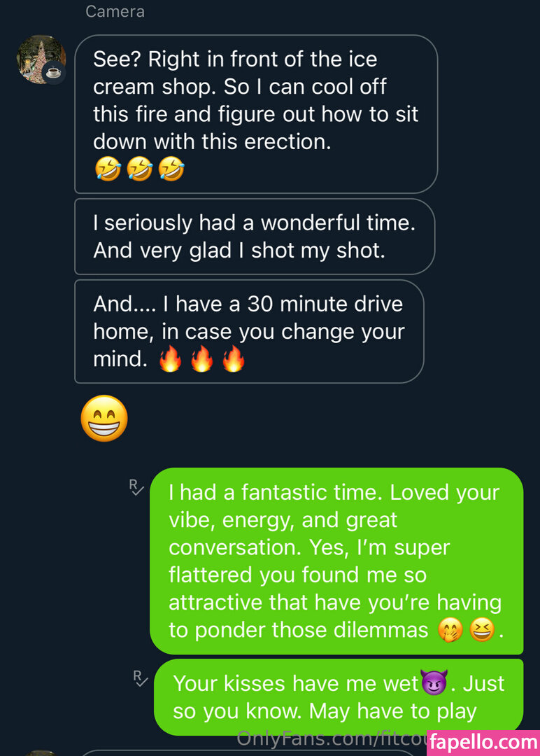Click read receipt icon beside last green message
This screenshot has height=756, width=540.
pos(141,678)
